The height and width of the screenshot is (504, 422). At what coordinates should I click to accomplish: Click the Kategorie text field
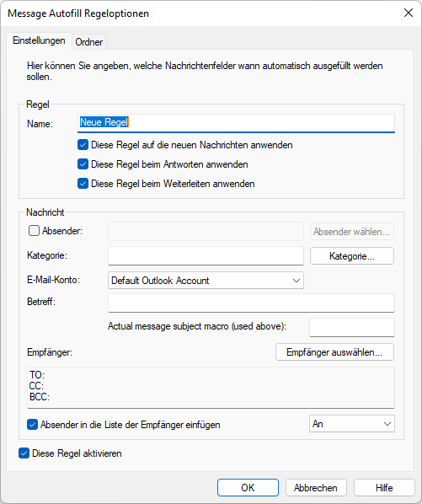pos(206,256)
